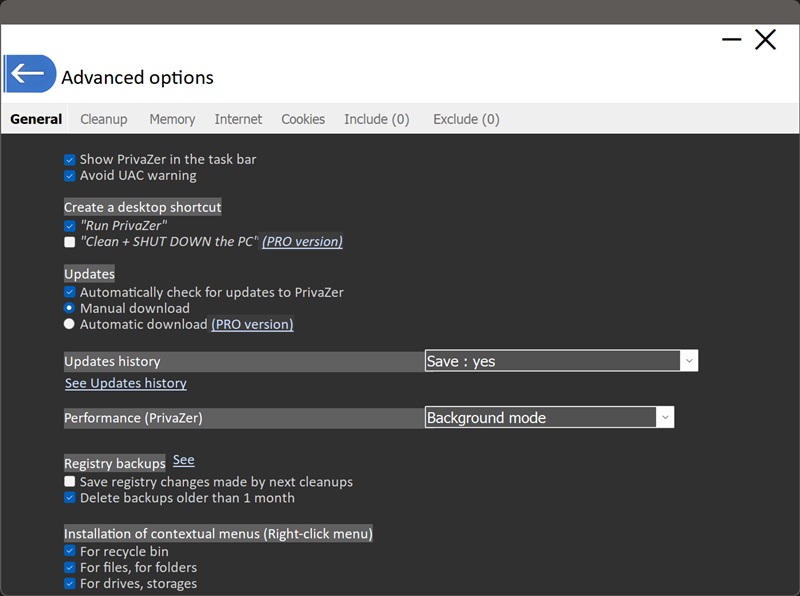This screenshot has width=800, height=596.
Task: Click the Create a desktop shortcut heading
Action: tap(142, 207)
